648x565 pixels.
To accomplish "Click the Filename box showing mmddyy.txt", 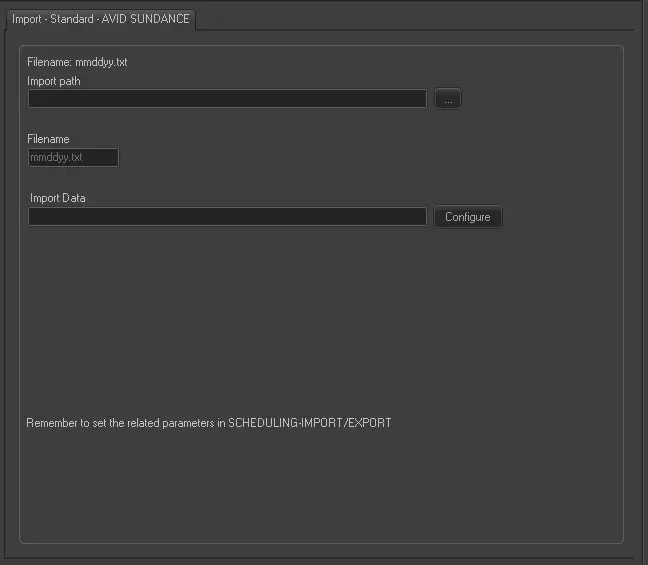I will point(73,158).
